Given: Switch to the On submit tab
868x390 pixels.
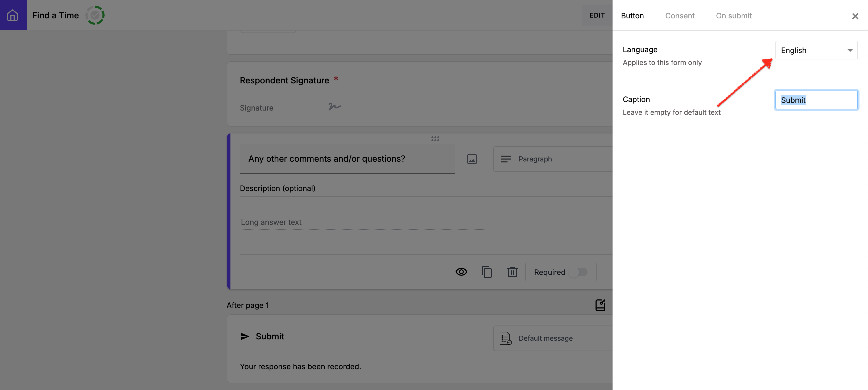Looking at the screenshot, I should (x=734, y=16).
